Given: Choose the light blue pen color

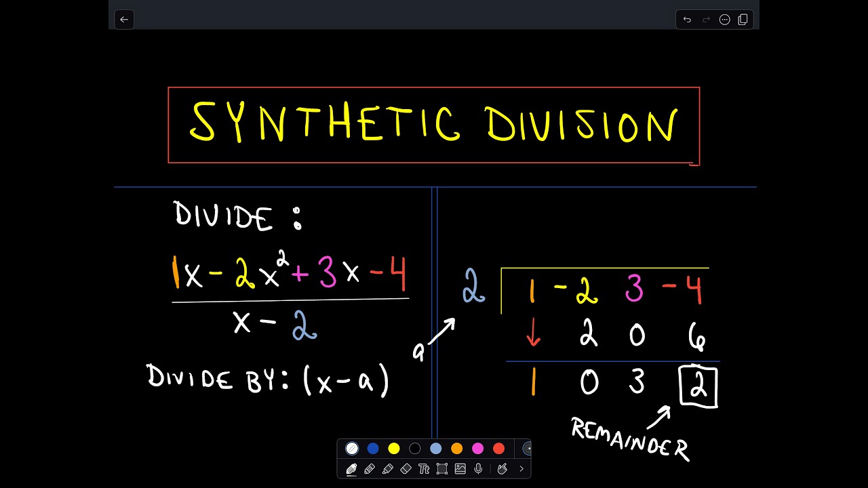Looking at the screenshot, I should (x=436, y=448).
